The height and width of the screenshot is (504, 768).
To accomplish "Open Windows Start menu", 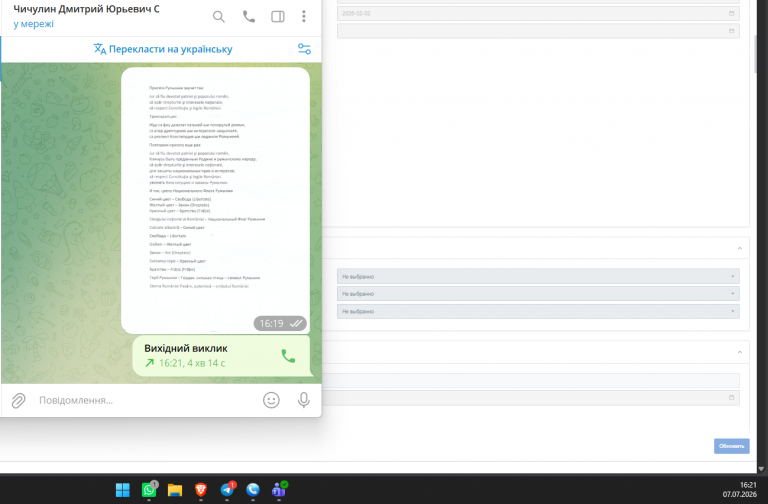I will [x=122, y=490].
